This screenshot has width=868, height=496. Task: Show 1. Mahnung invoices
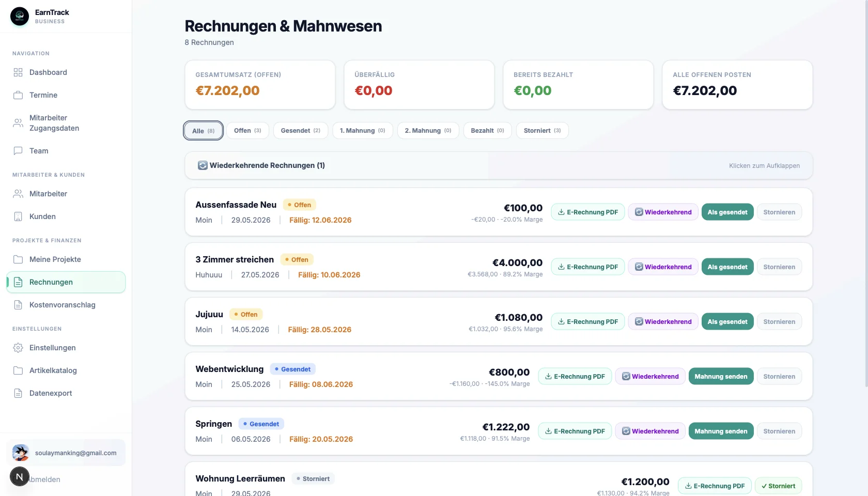point(363,131)
